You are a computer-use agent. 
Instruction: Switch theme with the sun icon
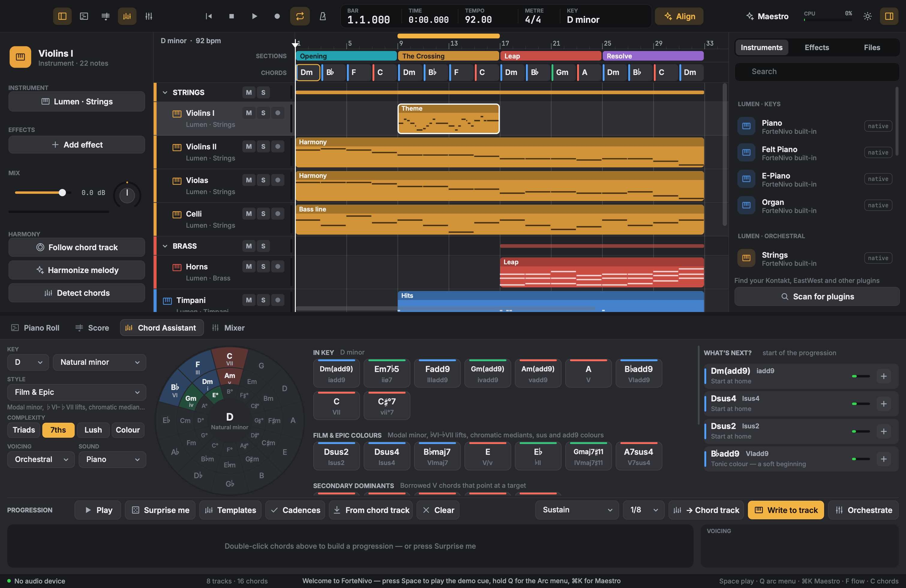pyautogui.click(x=868, y=16)
